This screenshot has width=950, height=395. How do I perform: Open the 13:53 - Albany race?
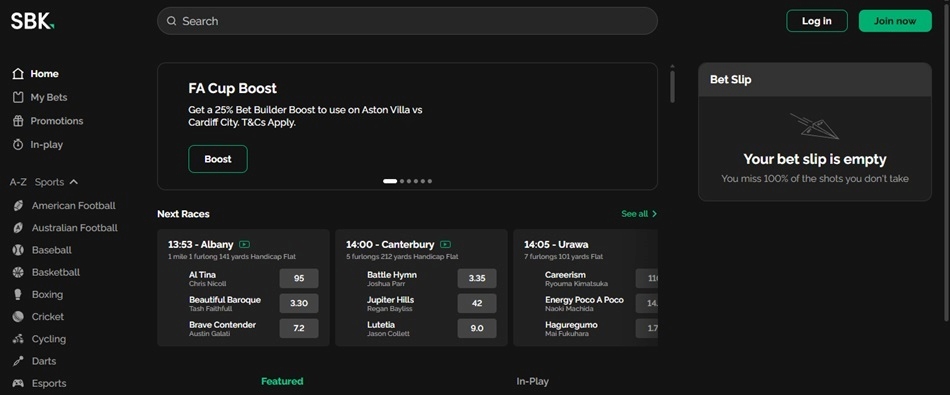[201, 245]
